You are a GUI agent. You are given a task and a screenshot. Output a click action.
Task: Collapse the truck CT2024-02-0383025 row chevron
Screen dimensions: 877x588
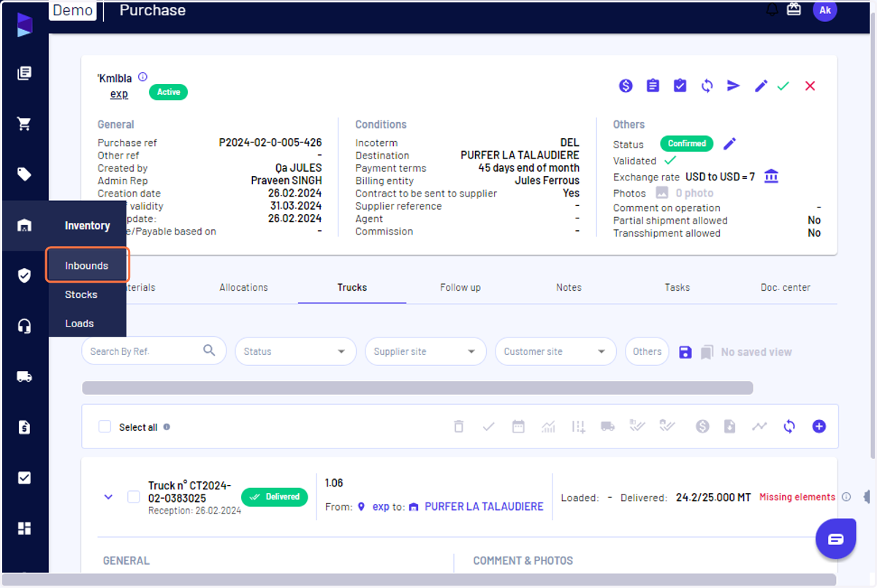pyautogui.click(x=108, y=497)
